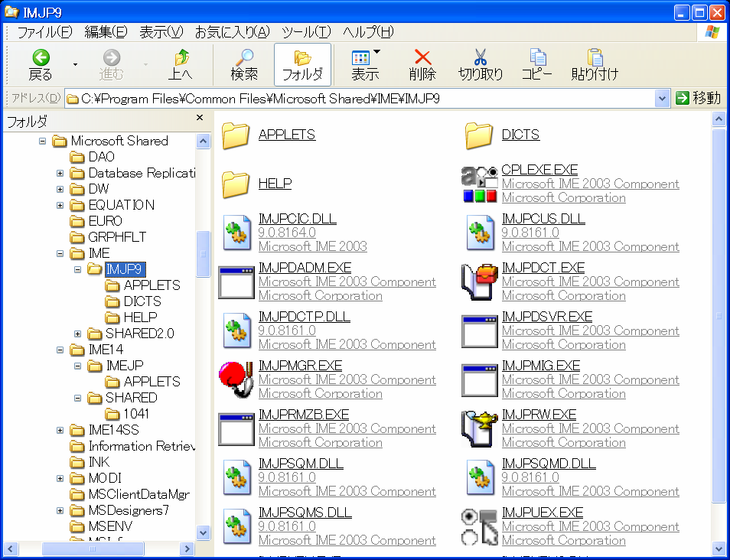730x560 pixels.
Task: Open the ヘルプ menu
Action: (368, 31)
